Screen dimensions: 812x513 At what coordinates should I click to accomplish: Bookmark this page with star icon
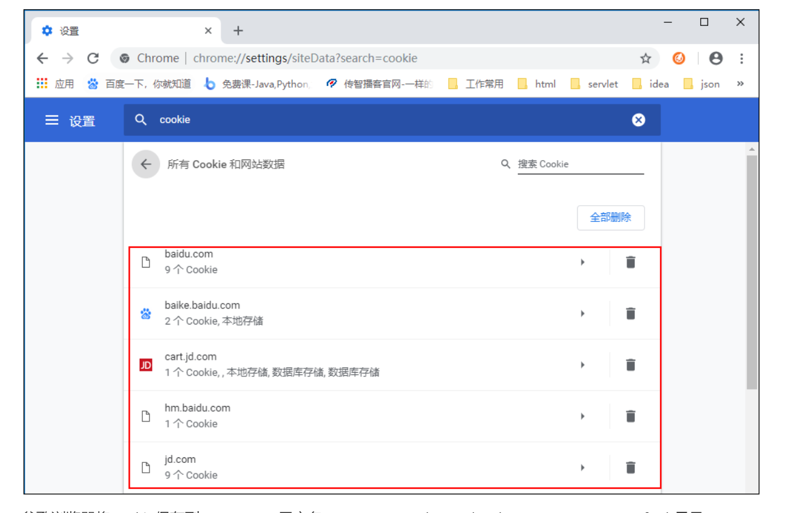coord(646,58)
